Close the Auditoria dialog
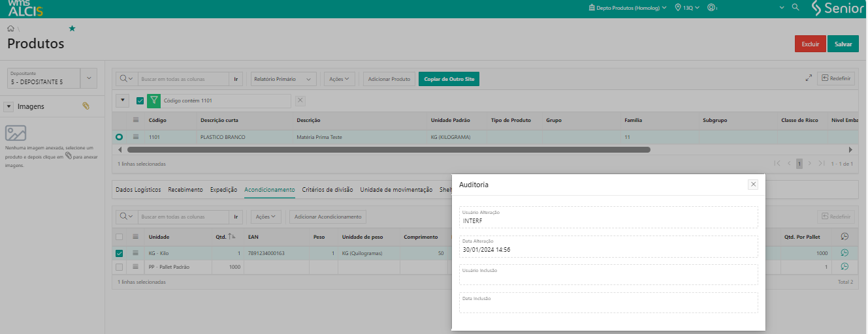 click(753, 185)
